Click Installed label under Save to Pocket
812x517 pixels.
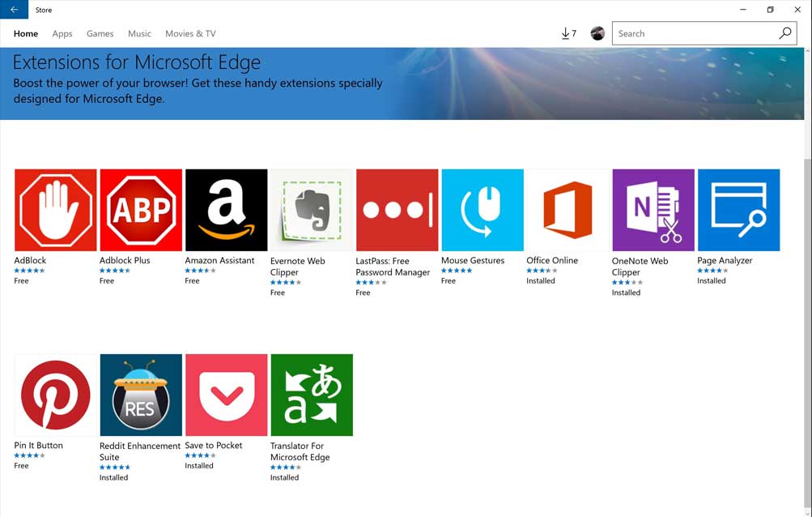199,466
